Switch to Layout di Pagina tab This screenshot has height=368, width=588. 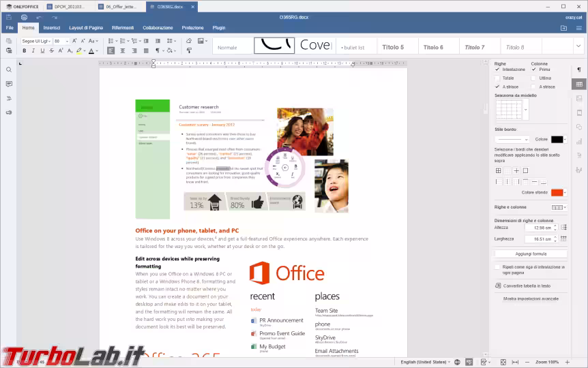coord(86,28)
